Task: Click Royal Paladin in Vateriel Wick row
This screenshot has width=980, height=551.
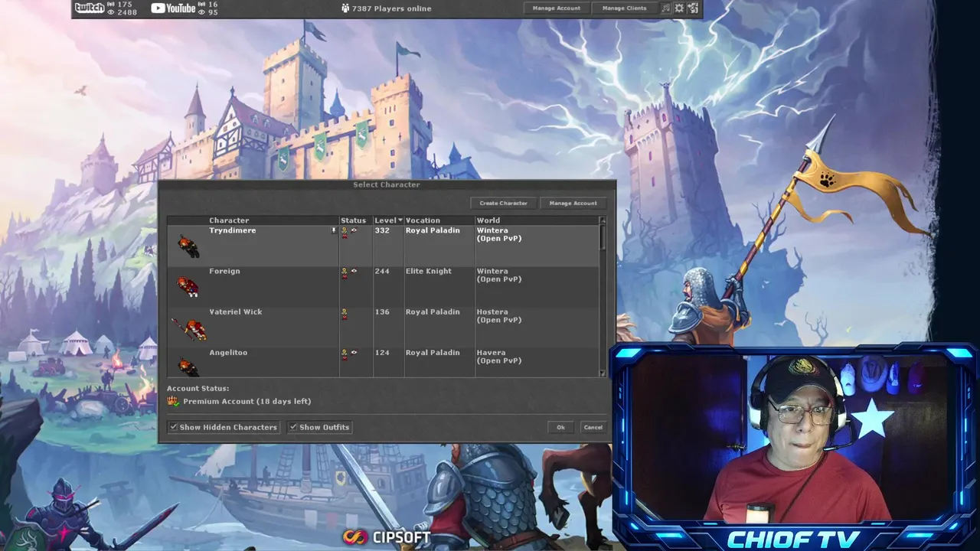Action: [433, 311]
